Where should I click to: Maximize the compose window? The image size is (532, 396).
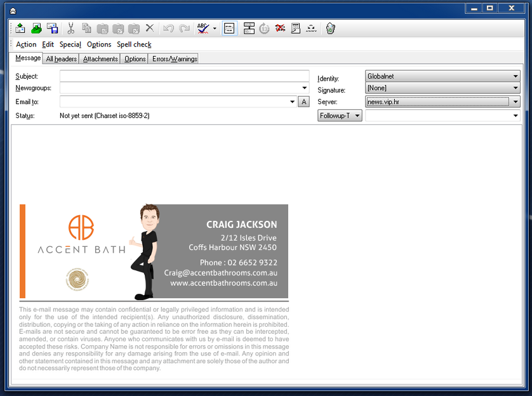[490, 8]
